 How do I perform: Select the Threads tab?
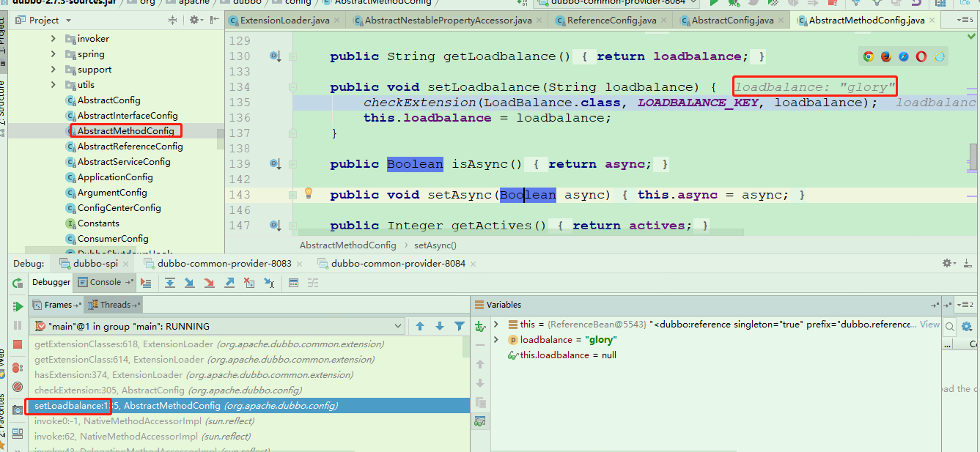pyautogui.click(x=115, y=305)
